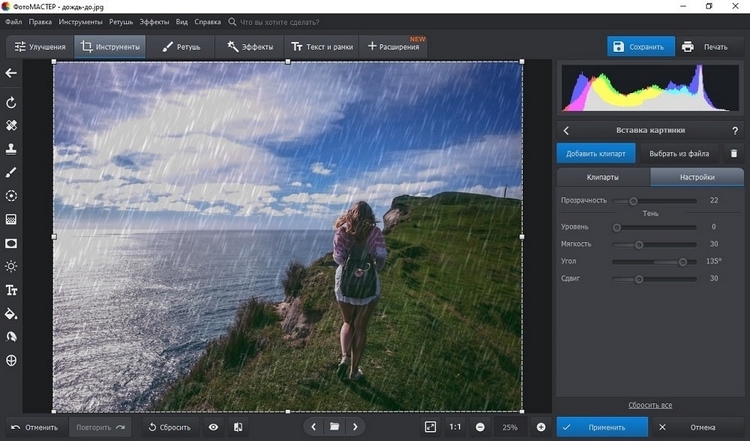The height and width of the screenshot is (441, 750).
Task: Select the healing bandage tool
Action: point(11,126)
